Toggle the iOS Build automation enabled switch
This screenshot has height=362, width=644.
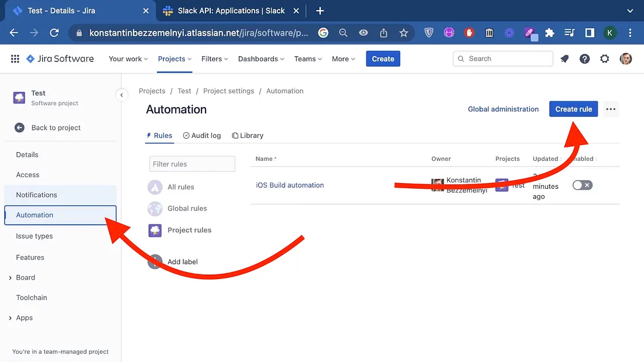tap(583, 185)
